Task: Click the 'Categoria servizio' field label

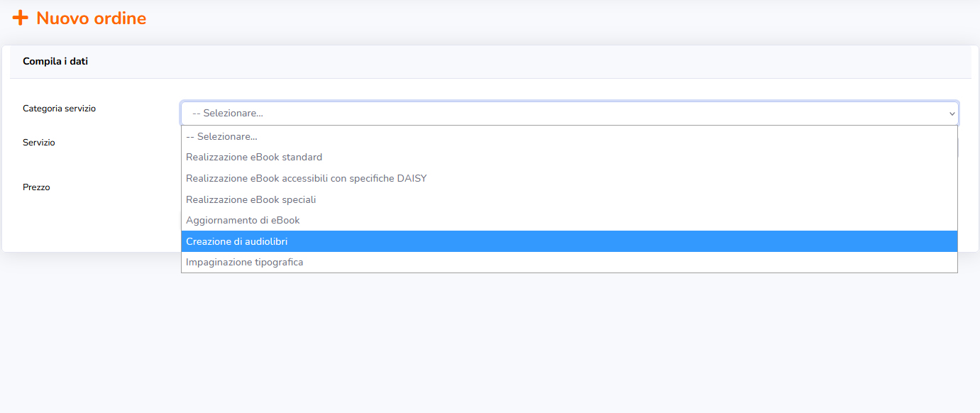Action: 59,109
